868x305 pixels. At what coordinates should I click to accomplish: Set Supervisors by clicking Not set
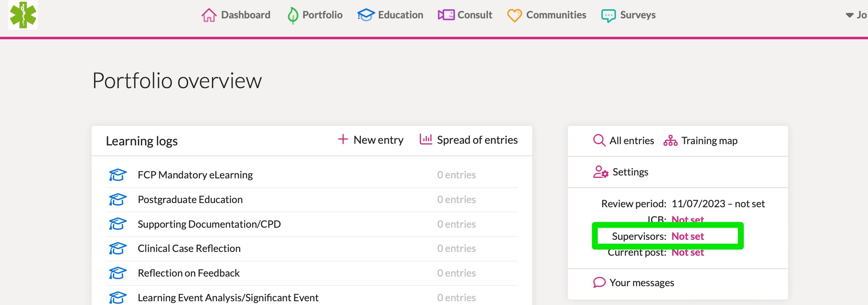[x=688, y=236]
